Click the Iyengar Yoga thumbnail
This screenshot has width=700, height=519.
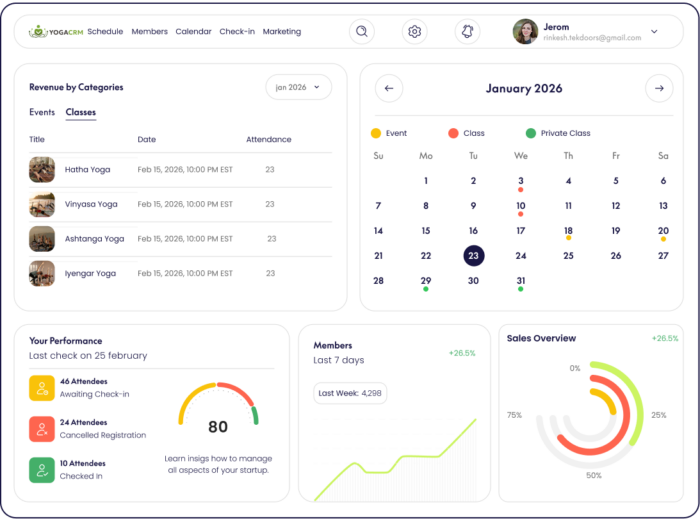(42, 273)
